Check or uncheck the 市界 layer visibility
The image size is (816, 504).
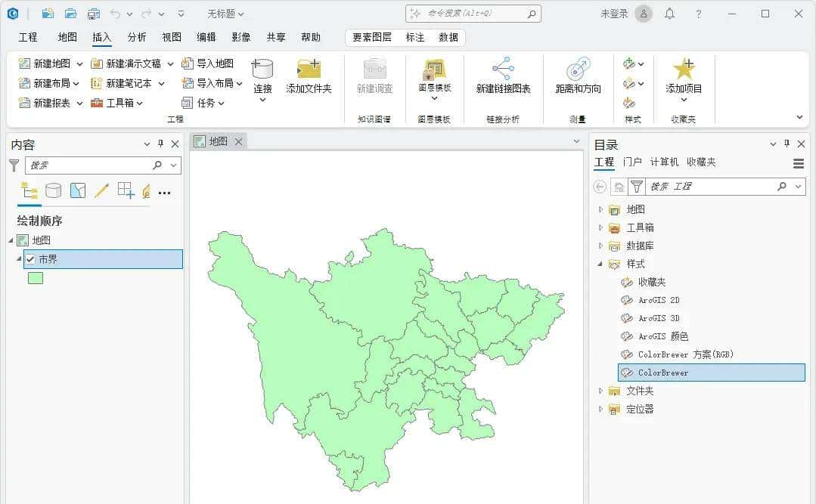(x=29, y=258)
